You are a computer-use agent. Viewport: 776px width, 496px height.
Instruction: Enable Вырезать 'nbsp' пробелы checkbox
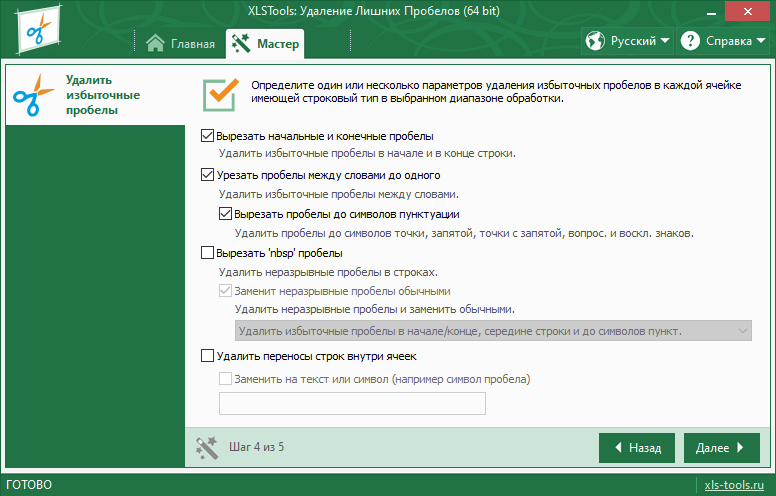(207, 253)
